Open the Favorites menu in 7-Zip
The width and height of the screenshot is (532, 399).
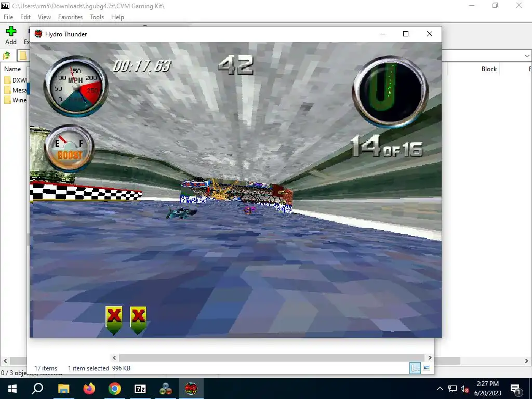click(x=70, y=17)
